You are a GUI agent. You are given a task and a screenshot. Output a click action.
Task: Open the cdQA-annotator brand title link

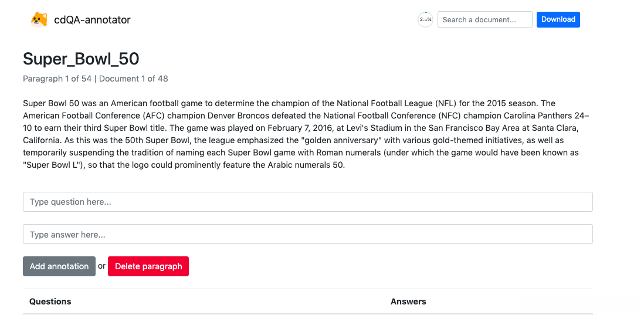(x=92, y=20)
